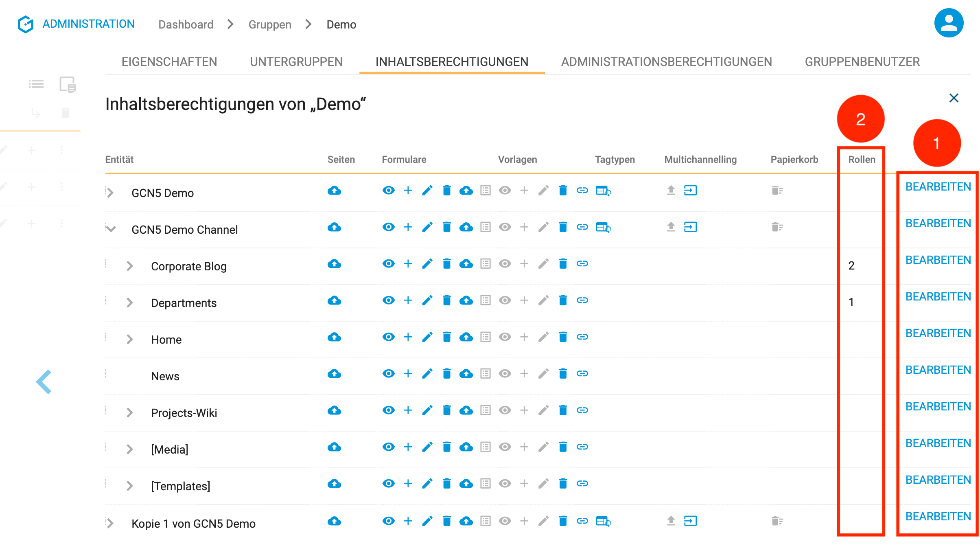Click the Administration logo icon
Viewport: 980px width, 546px height.
[26, 24]
